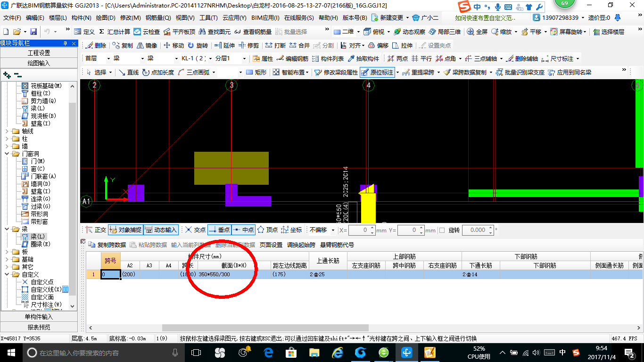Click the save file icon
Screen dimensions: 644x362
(x=33, y=32)
